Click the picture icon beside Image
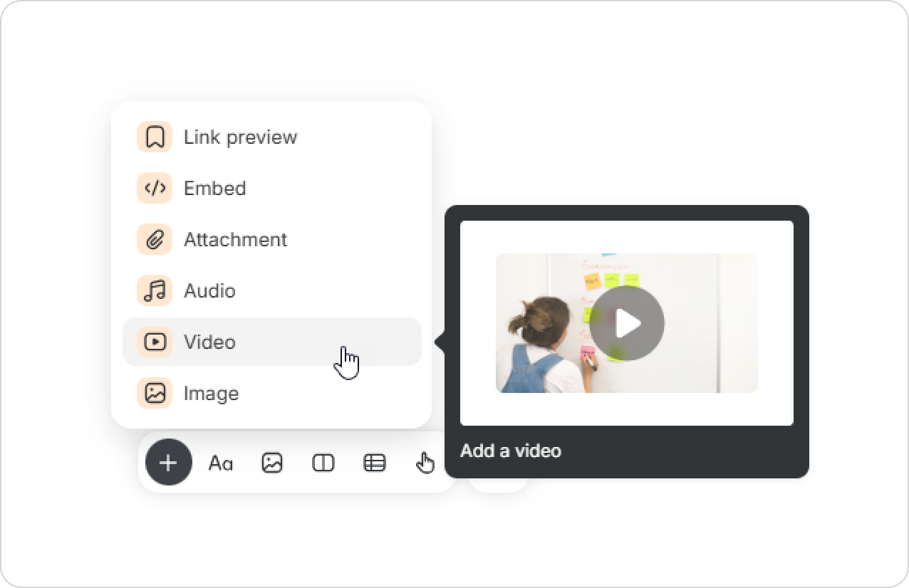Image resolution: width=909 pixels, height=588 pixels. pyautogui.click(x=155, y=393)
